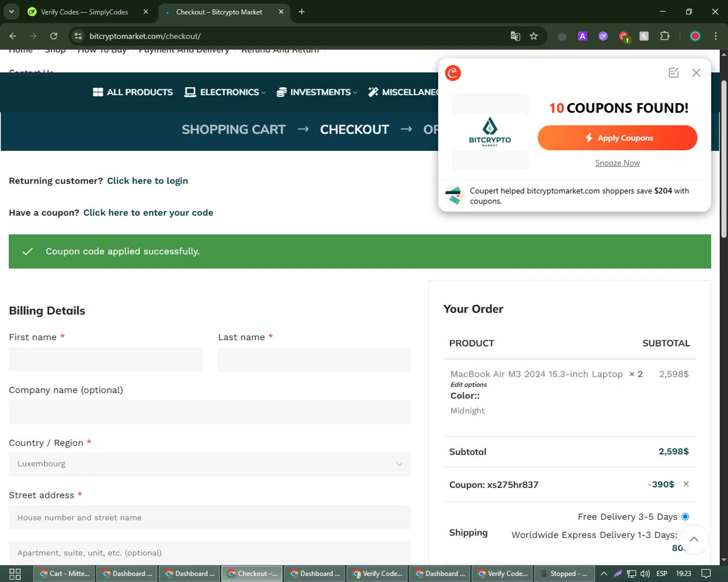Click the translate page icon
The image size is (728, 582).
[x=515, y=36]
